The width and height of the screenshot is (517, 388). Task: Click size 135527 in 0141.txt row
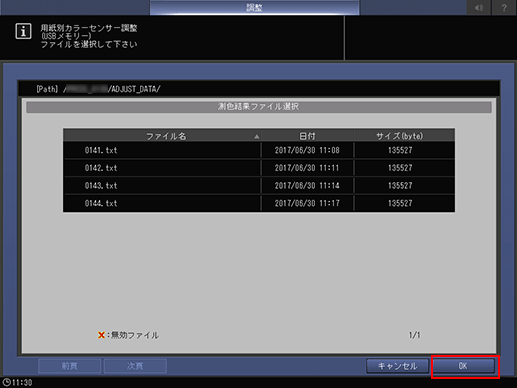coord(400,150)
